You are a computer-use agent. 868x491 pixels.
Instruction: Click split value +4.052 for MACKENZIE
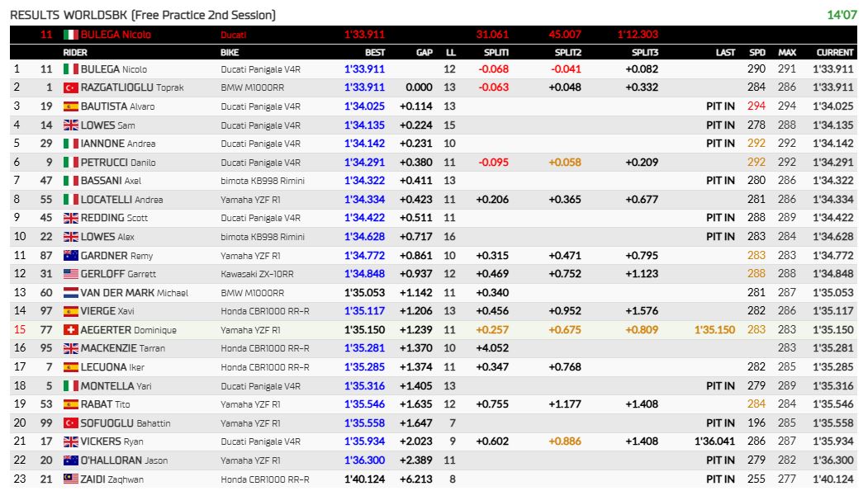click(x=492, y=348)
